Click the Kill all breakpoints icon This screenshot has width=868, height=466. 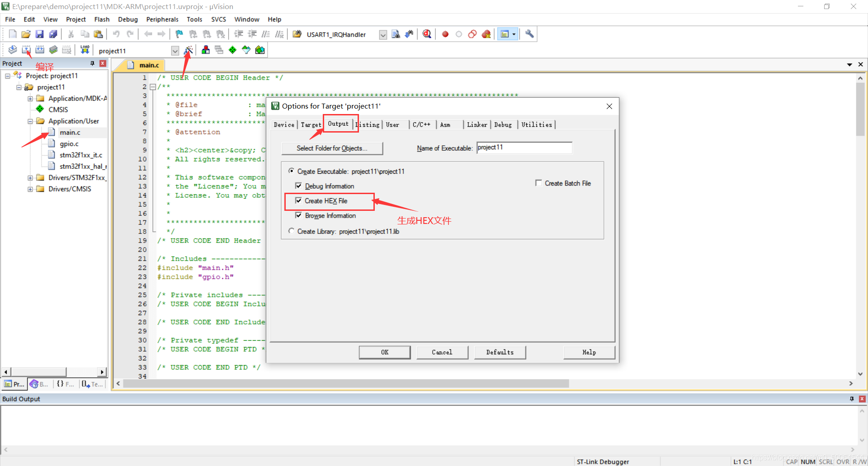[486, 34]
